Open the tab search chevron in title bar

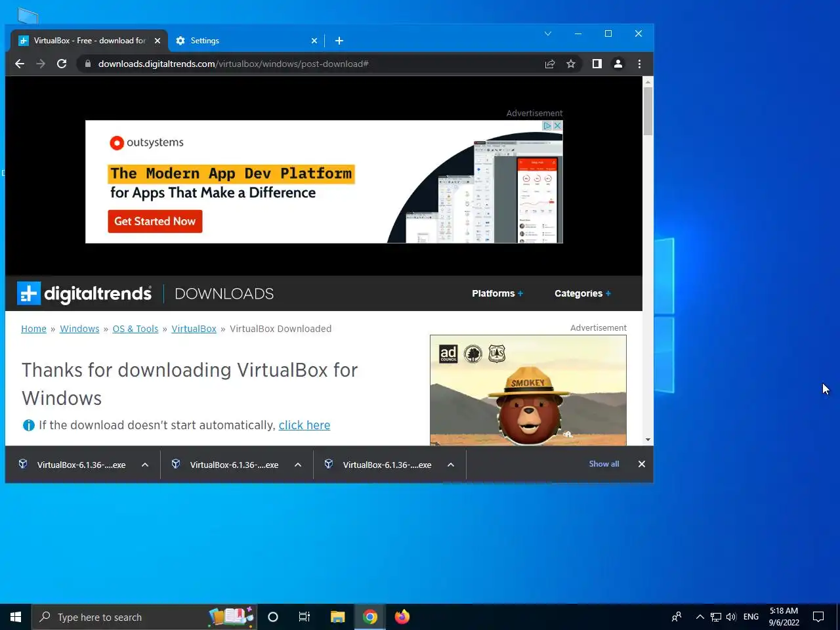click(548, 33)
